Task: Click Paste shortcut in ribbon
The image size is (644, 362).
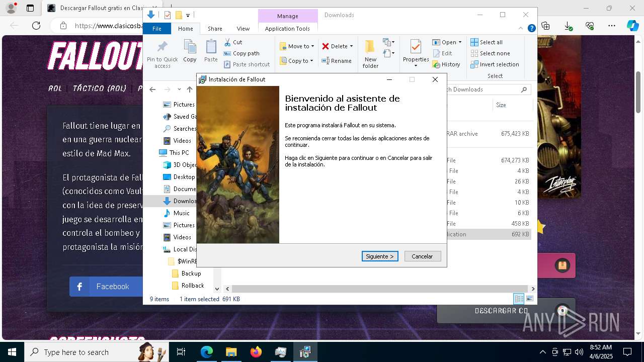Action: (247, 64)
